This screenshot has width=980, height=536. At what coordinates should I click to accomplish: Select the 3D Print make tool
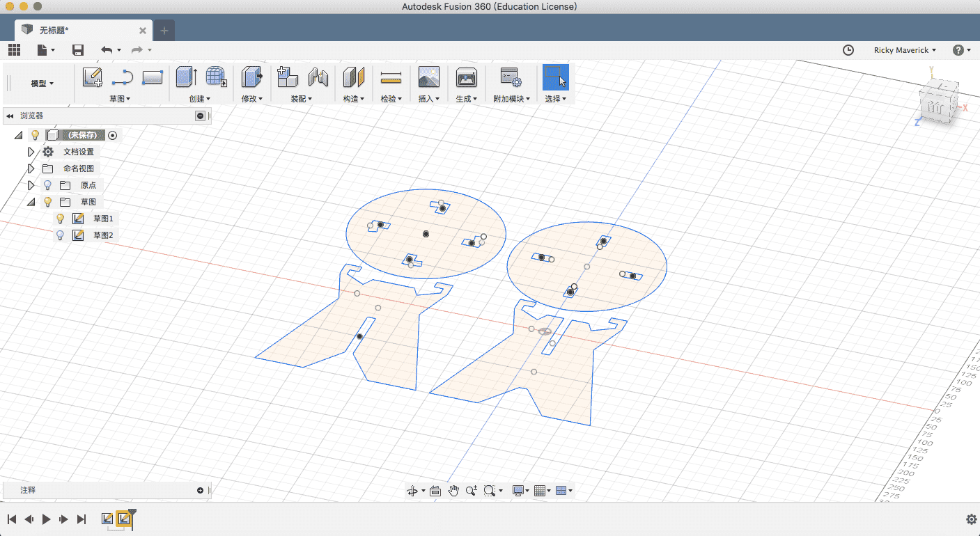pos(466,77)
